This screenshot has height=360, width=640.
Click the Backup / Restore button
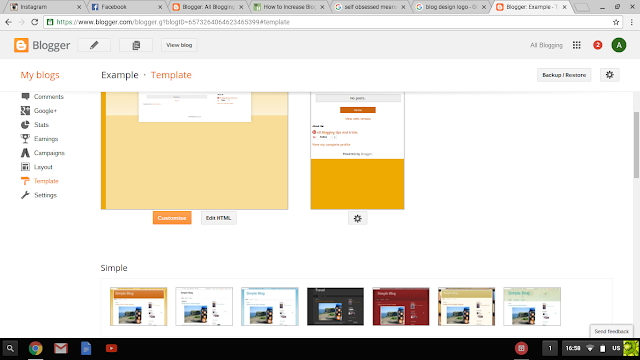click(x=564, y=75)
